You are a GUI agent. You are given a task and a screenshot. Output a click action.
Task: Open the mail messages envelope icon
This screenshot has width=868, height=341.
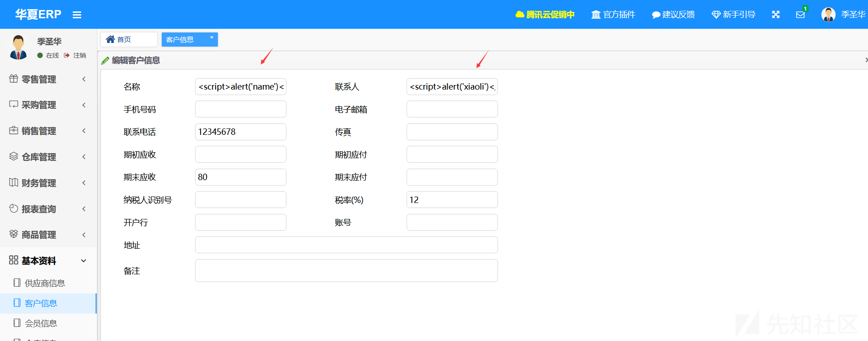[800, 15]
